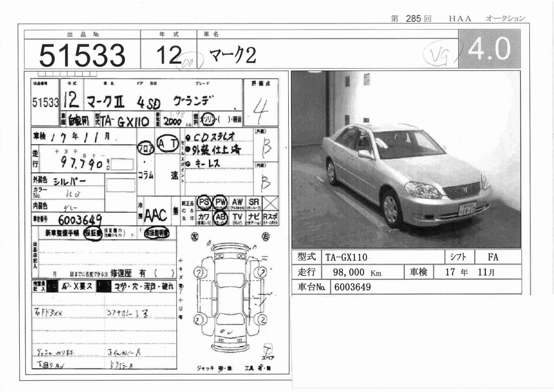Click the カワ leather seat option

coord(203,218)
